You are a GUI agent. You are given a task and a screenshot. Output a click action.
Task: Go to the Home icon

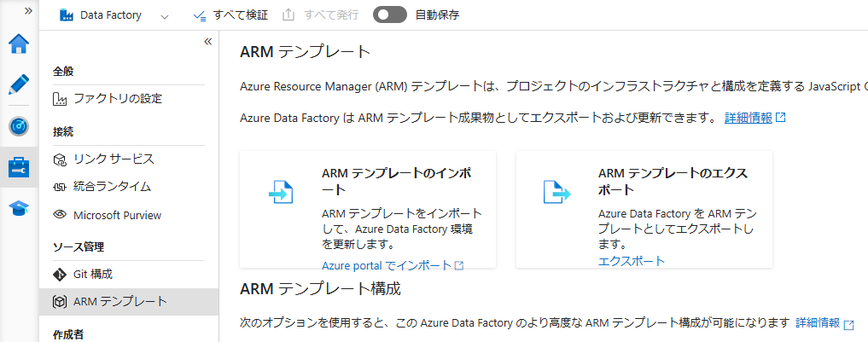pyautogui.click(x=19, y=43)
